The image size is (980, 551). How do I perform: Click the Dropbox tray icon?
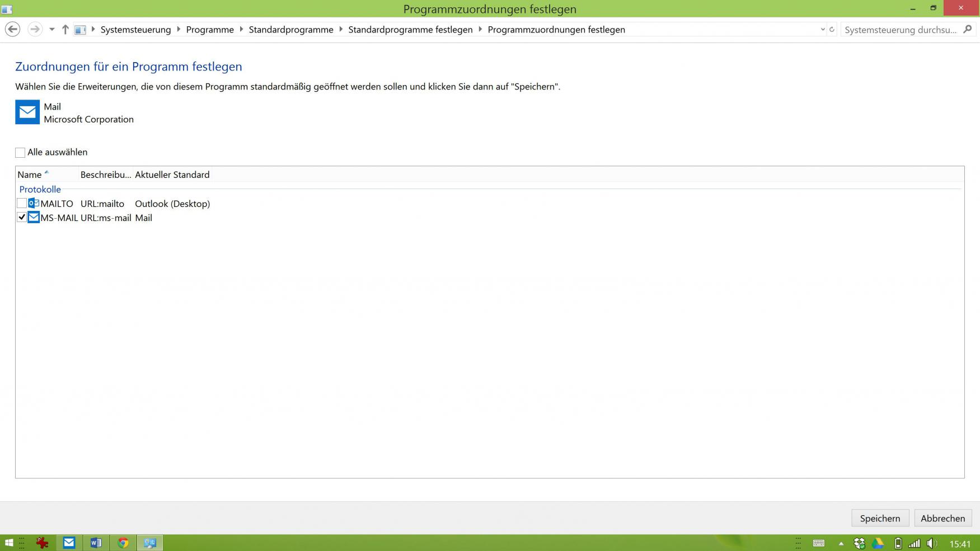pos(859,543)
